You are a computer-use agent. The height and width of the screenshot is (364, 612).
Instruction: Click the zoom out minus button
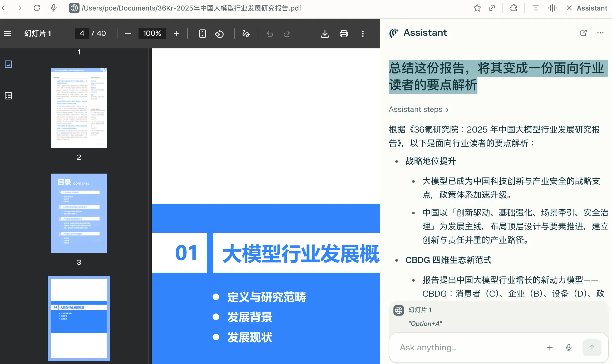coord(128,34)
